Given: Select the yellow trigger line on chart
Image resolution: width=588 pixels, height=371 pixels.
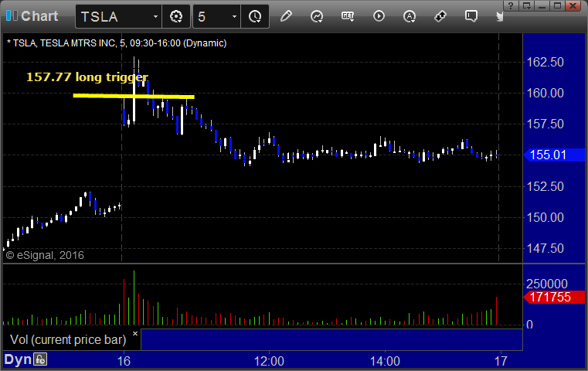Looking at the screenshot, I should (x=134, y=96).
